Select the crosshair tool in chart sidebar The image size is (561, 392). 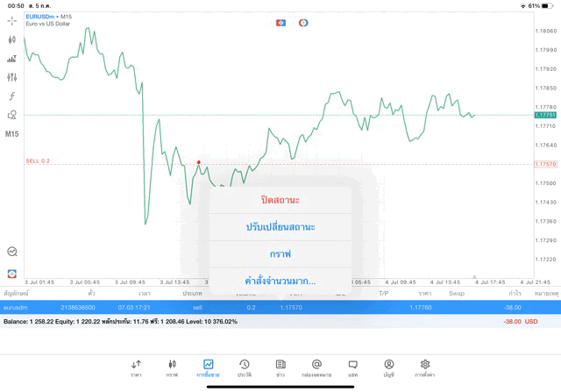pyautogui.click(x=11, y=20)
